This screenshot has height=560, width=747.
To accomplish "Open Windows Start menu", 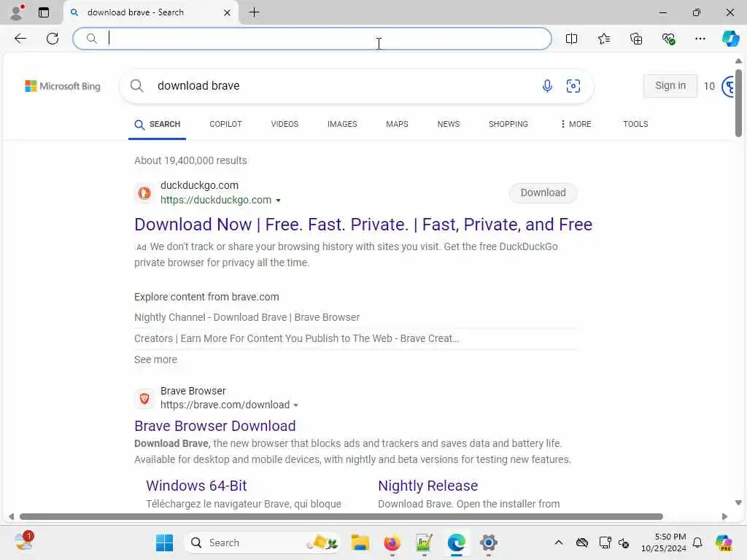I will point(164,542).
